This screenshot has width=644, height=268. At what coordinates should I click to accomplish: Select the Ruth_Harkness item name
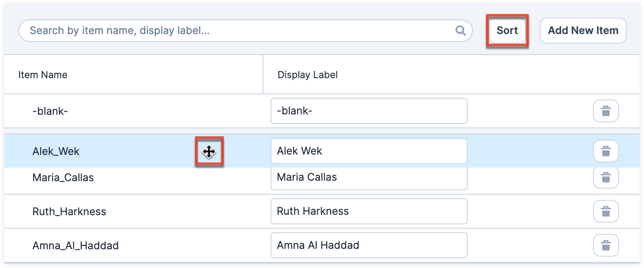[x=69, y=212]
